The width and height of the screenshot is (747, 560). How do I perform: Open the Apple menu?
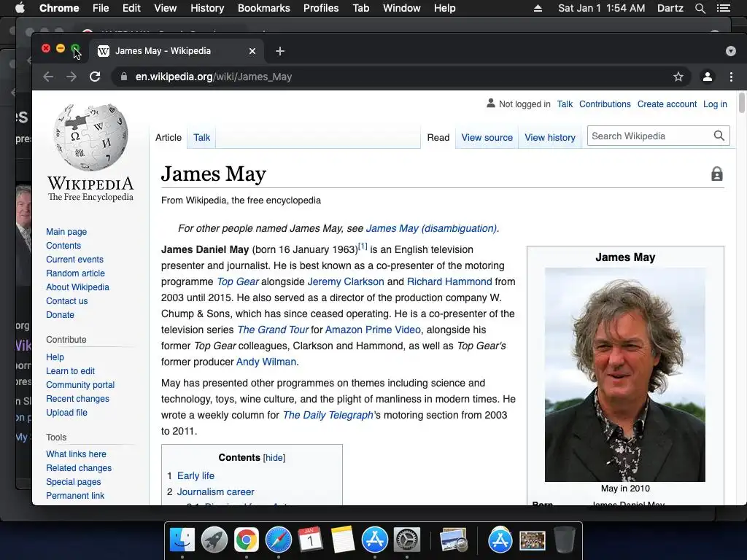[x=20, y=8]
